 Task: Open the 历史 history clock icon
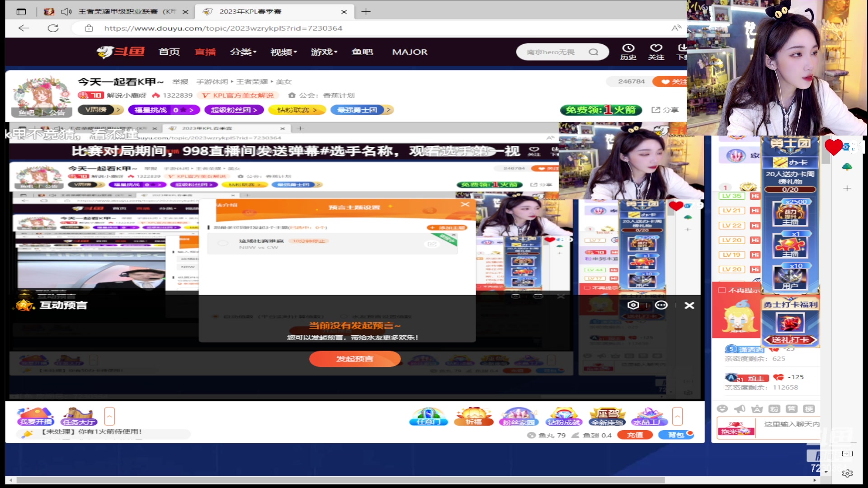(x=628, y=52)
